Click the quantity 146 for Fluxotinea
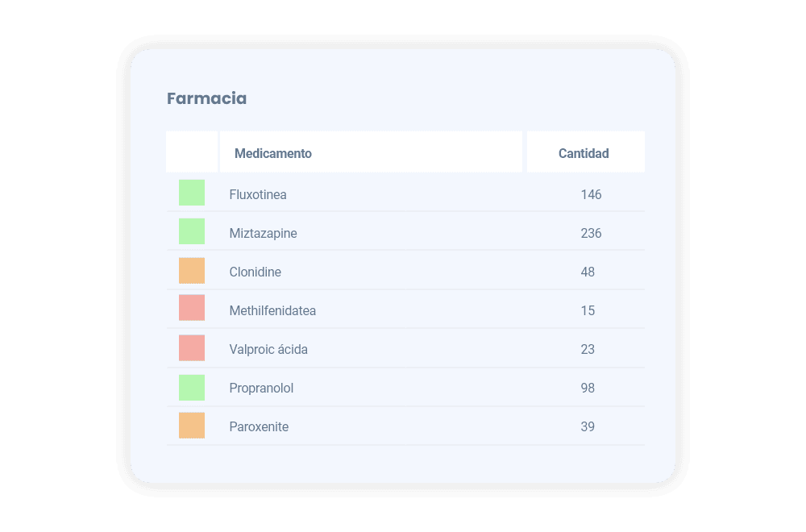This screenshot has width=806, height=532. tap(591, 194)
